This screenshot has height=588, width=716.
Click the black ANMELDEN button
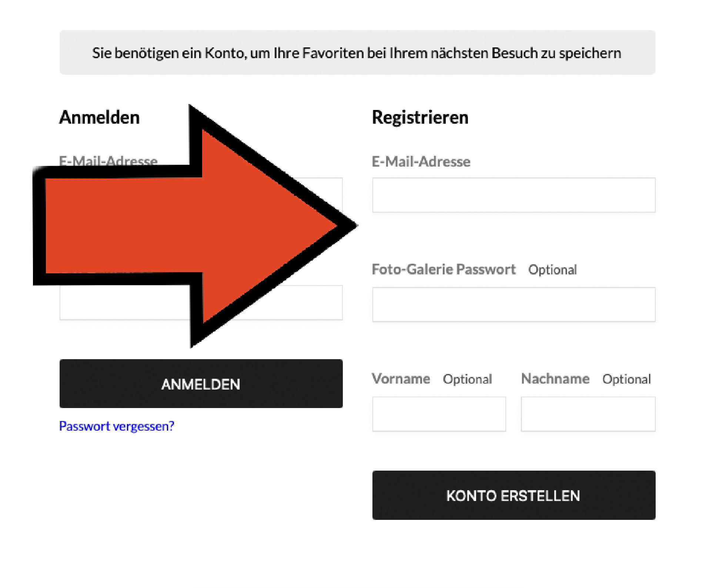201,384
